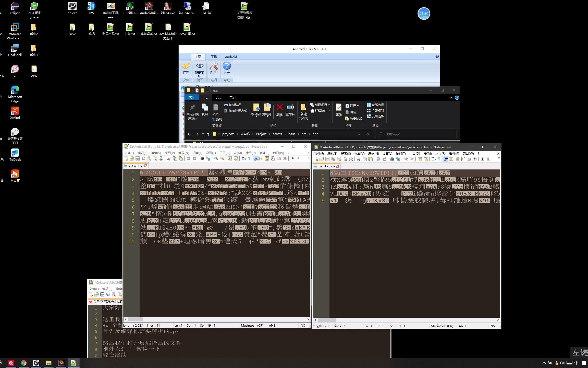The height and width of the screenshot is (368, 588).
Task: Click Select All button in Explorer ribbon
Action: [375, 105]
